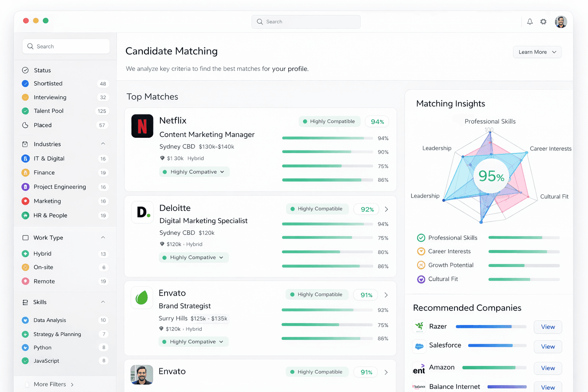The width and height of the screenshot is (588, 392).
Task: Click the Netflix 94% score badge
Action: 377,122
